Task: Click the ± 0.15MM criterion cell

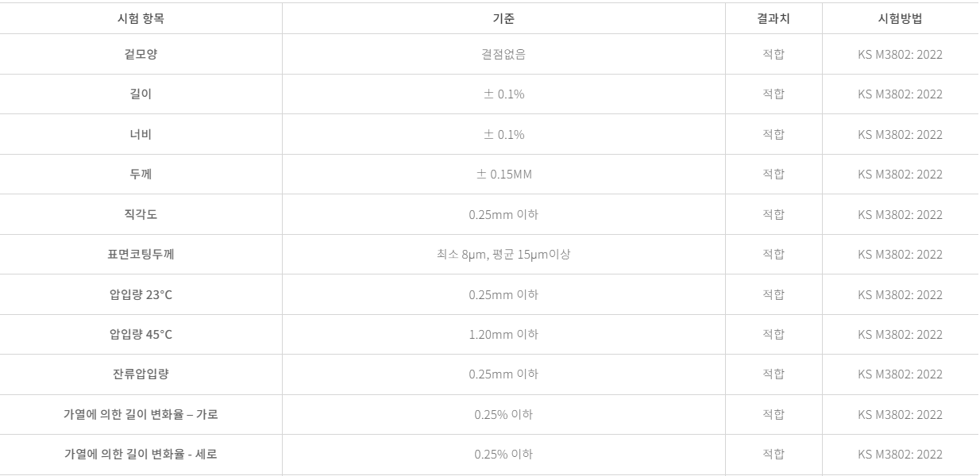Action: tap(504, 174)
